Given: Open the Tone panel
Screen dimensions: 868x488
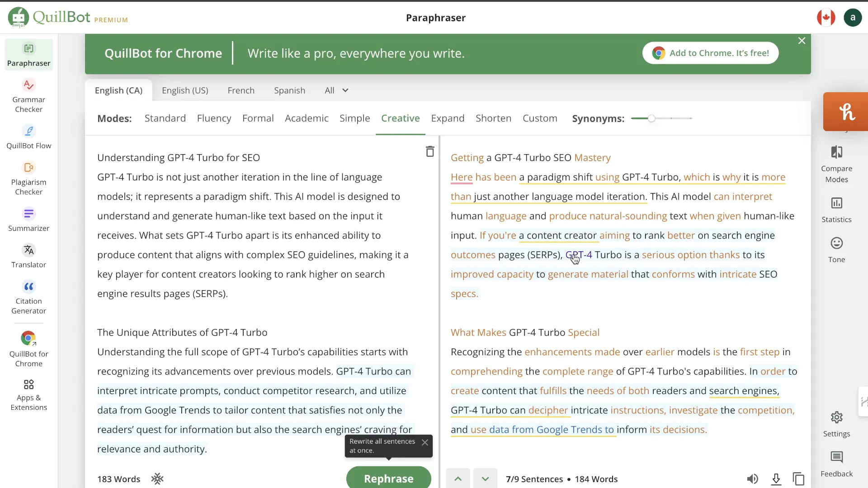Looking at the screenshot, I should tap(837, 250).
